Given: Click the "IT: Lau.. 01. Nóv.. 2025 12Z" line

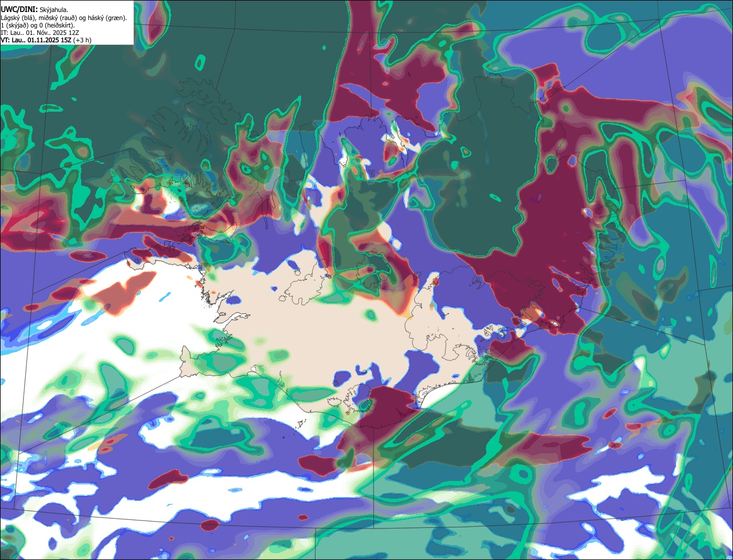Looking at the screenshot, I should point(40,33).
